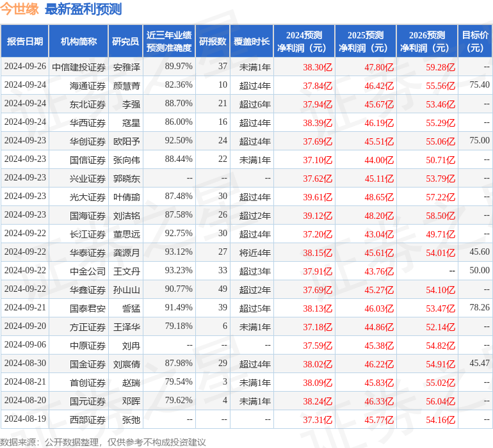Click target price 78.26

point(480,307)
